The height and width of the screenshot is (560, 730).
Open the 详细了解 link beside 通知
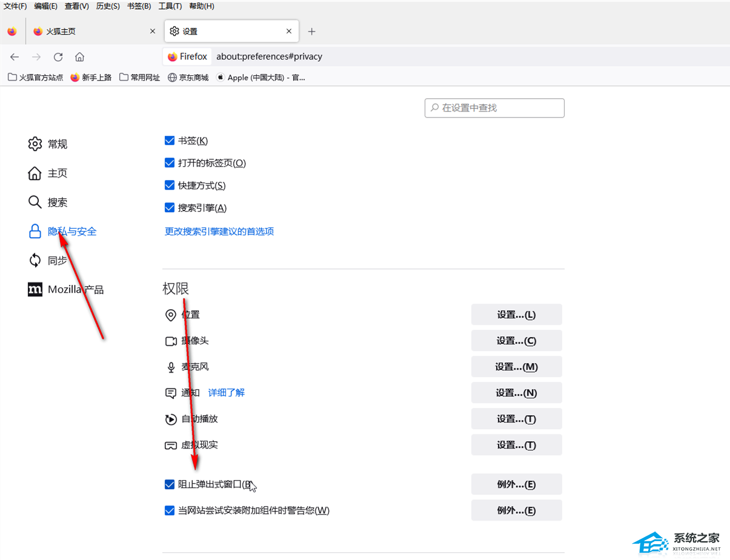227,393
